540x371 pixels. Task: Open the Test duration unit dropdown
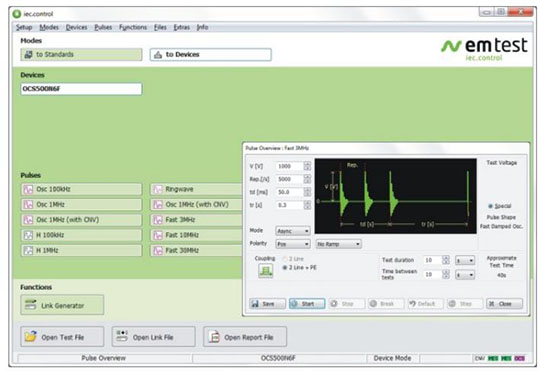point(465,260)
